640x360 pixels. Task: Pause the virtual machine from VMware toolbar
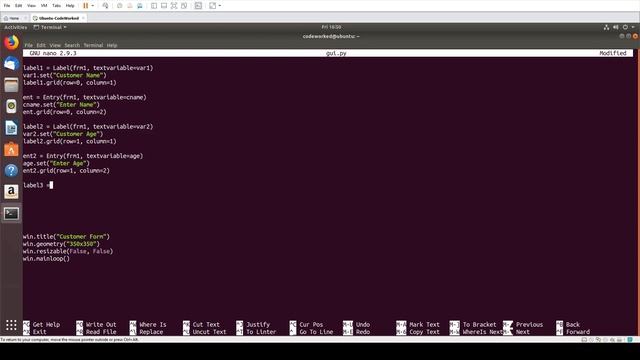[85, 6]
